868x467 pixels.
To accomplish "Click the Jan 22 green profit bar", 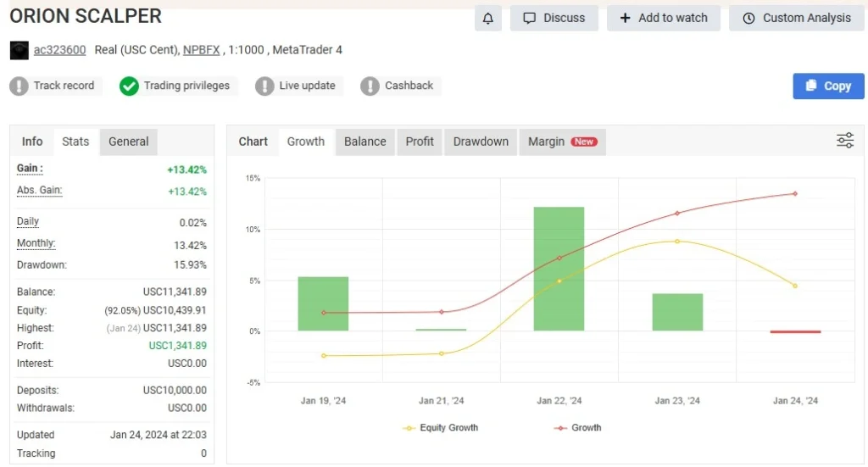I will (559, 269).
